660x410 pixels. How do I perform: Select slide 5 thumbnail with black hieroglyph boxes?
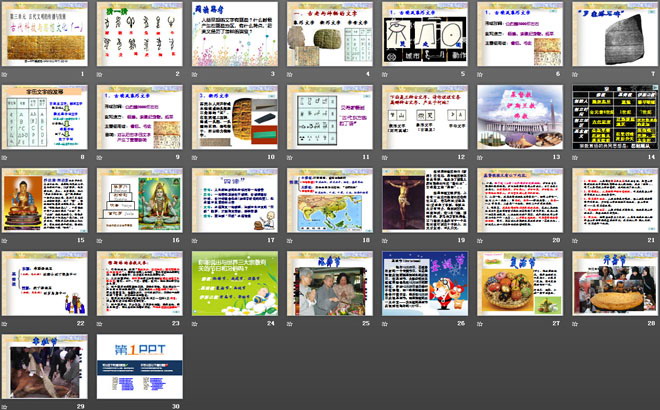(425, 35)
